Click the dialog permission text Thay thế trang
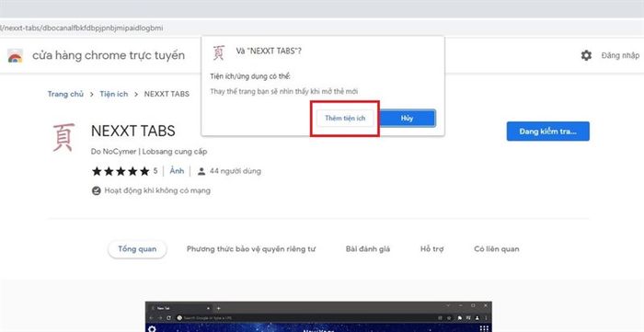This screenshot has height=332, width=644. coord(283,91)
